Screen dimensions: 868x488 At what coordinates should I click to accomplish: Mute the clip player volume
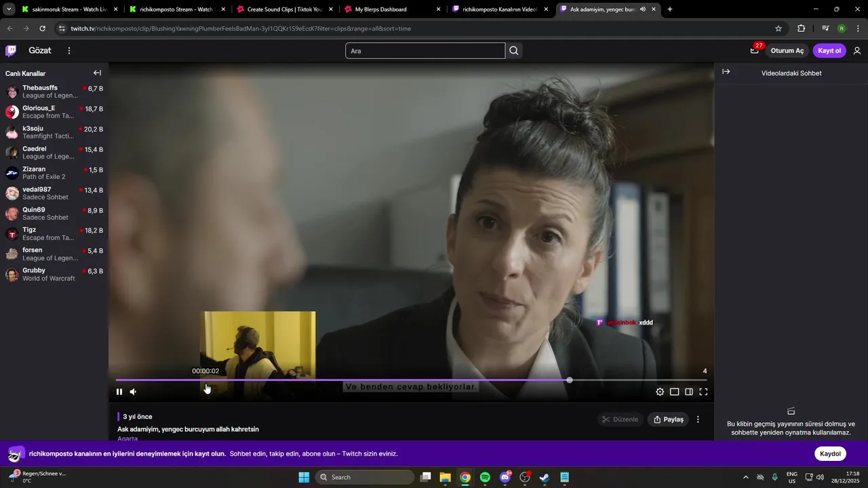[x=133, y=392]
